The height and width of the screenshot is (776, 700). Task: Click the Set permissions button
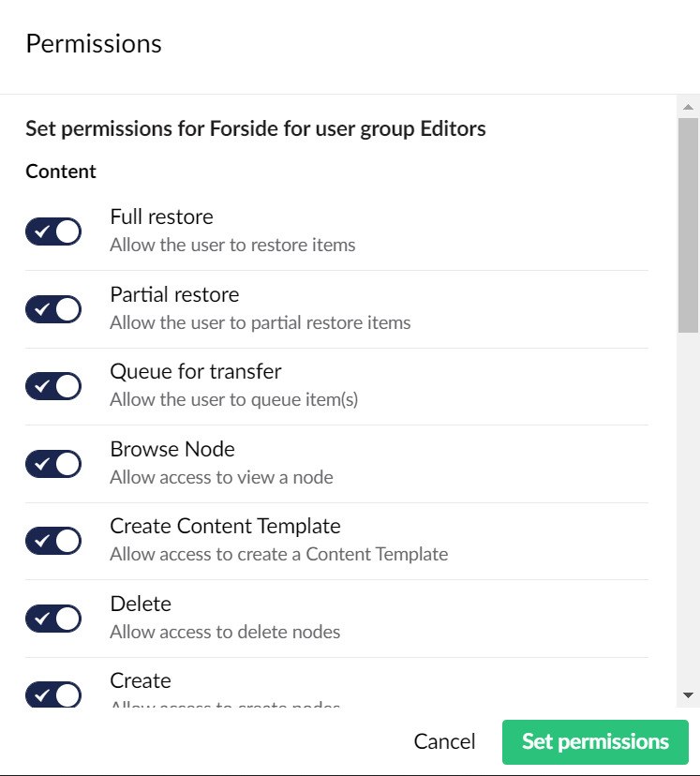(595, 741)
